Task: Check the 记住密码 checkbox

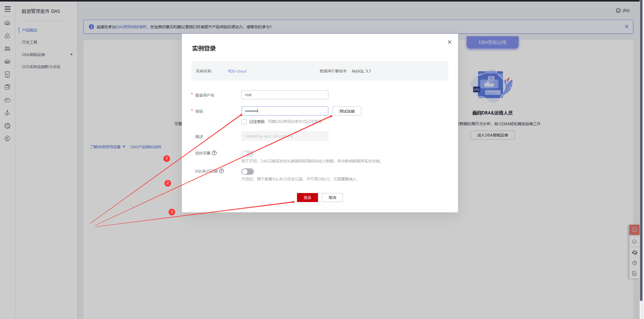Action: 244,122
